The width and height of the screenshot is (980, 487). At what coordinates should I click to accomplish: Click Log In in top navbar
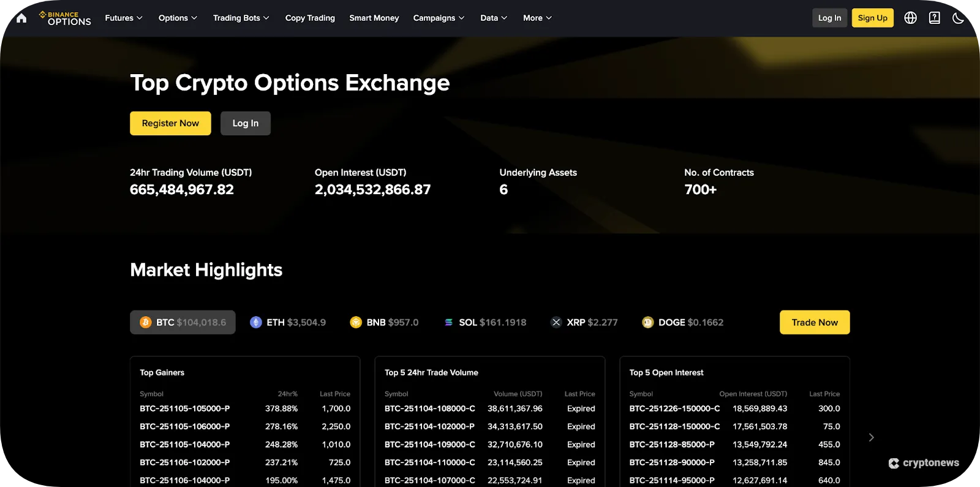tap(830, 18)
